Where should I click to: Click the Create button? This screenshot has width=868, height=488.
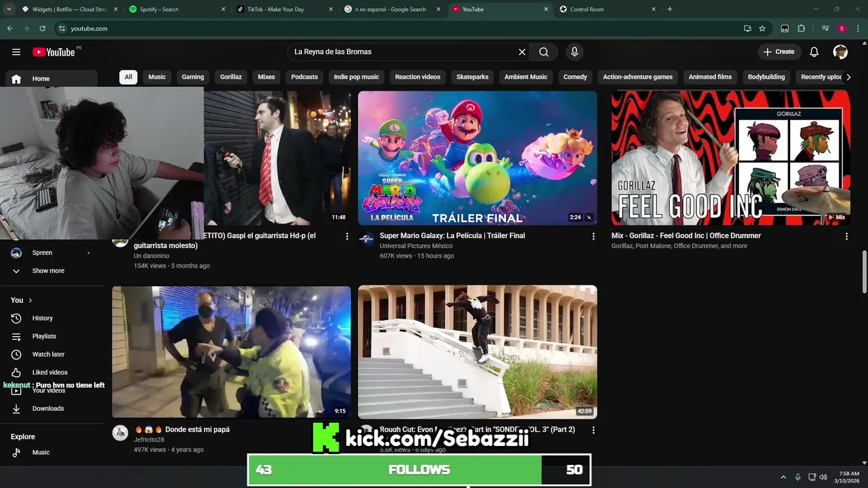point(779,52)
